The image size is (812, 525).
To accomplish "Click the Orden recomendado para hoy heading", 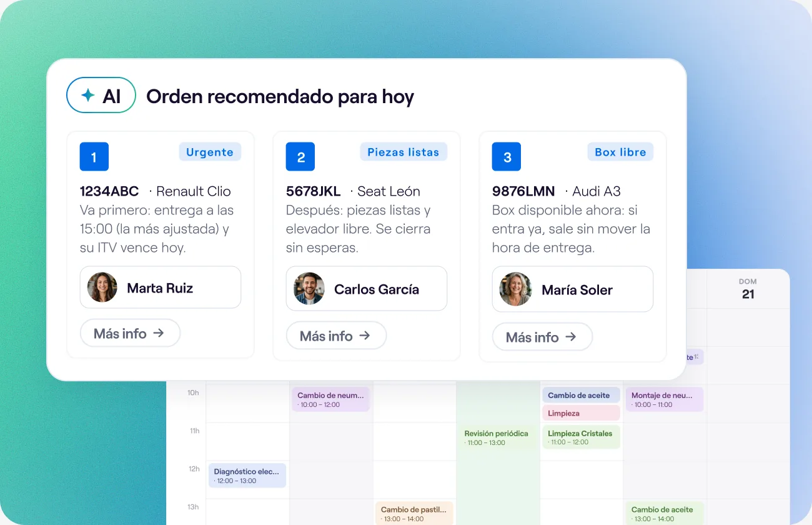I will 280,96.
